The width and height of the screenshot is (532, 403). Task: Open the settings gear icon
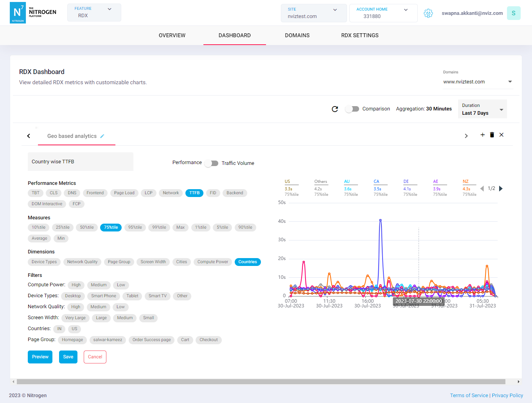pyautogui.click(x=428, y=13)
